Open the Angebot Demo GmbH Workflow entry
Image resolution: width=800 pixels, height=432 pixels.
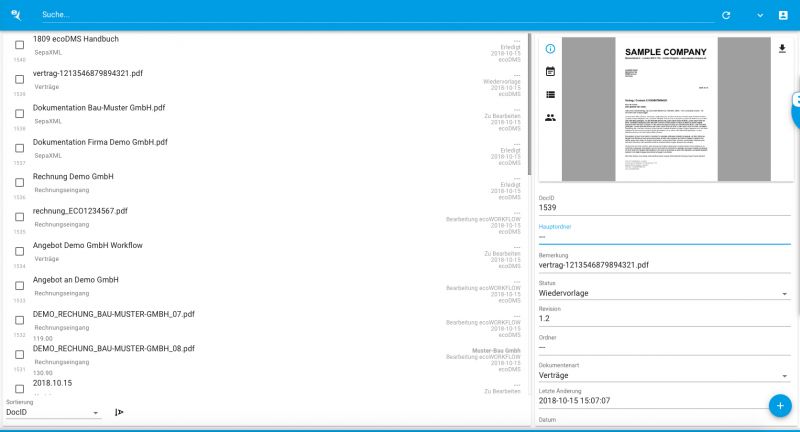pos(88,245)
